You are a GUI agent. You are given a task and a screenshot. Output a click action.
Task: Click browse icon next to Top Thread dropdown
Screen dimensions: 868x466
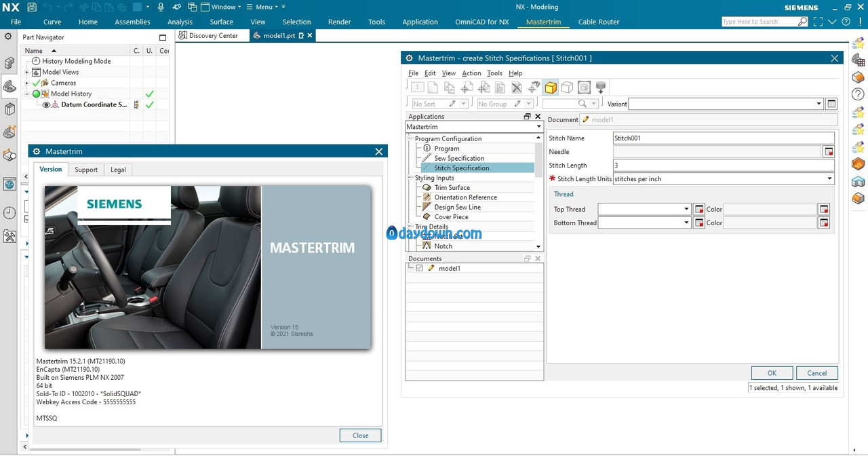(x=699, y=209)
